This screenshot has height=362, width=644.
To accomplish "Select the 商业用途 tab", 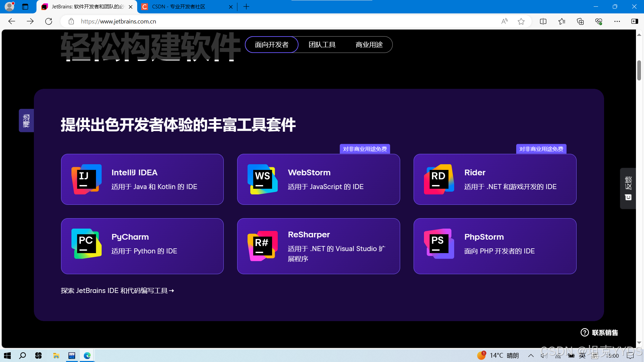I will (x=369, y=45).
